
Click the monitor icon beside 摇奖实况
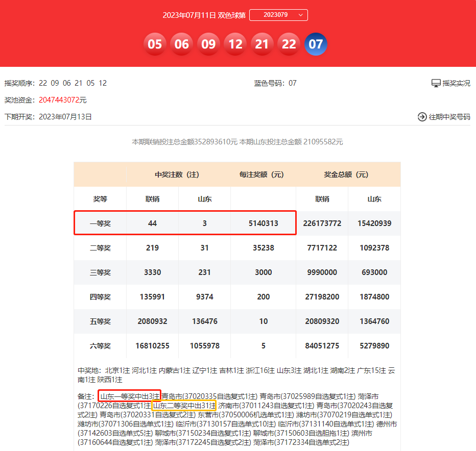pyautogui.click(x=436, y=83)
